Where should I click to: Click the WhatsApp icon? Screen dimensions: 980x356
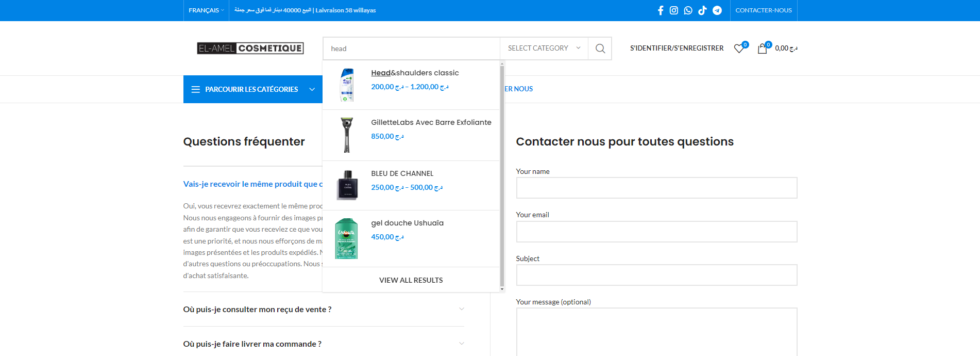pos(688,10)
